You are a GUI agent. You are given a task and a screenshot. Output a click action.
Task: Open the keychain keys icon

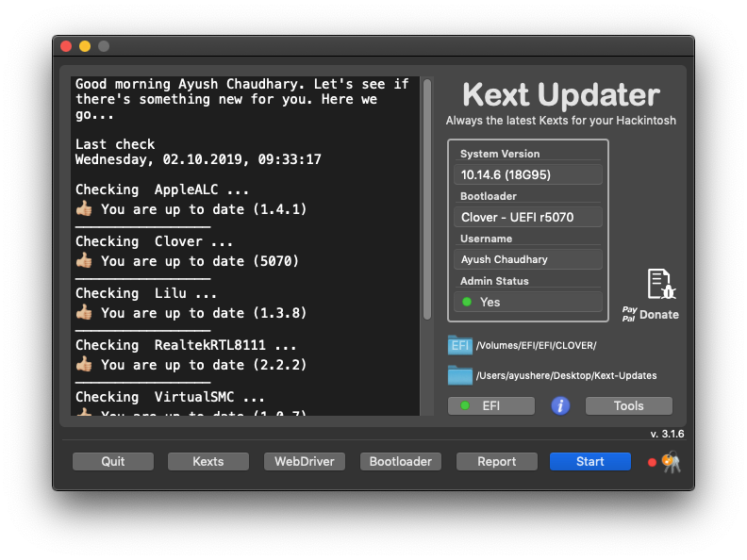point(672,462)
